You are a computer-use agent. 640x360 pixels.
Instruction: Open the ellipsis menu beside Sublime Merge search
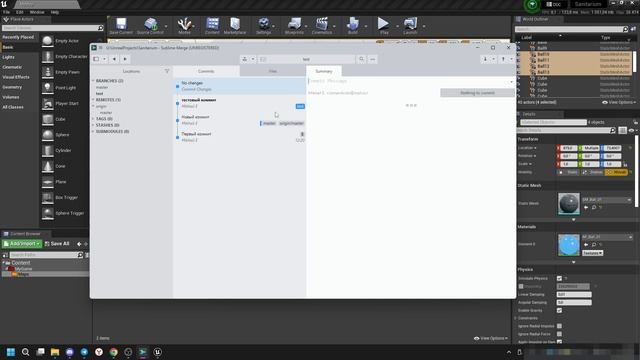372,59
